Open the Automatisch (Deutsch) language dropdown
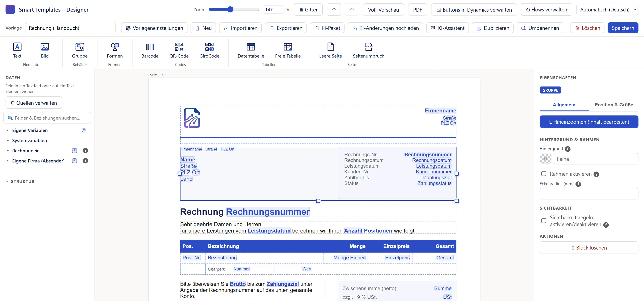 [607, 9]
